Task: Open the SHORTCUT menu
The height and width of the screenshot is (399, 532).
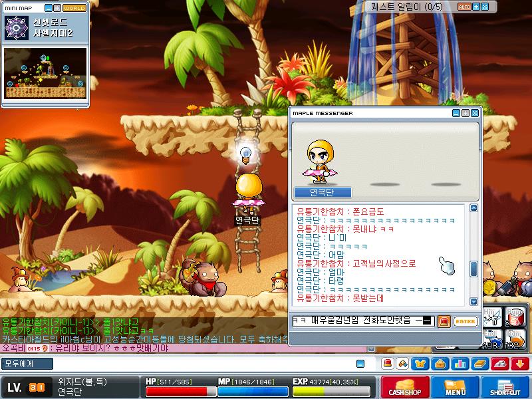Action: [x=505, y=387]
